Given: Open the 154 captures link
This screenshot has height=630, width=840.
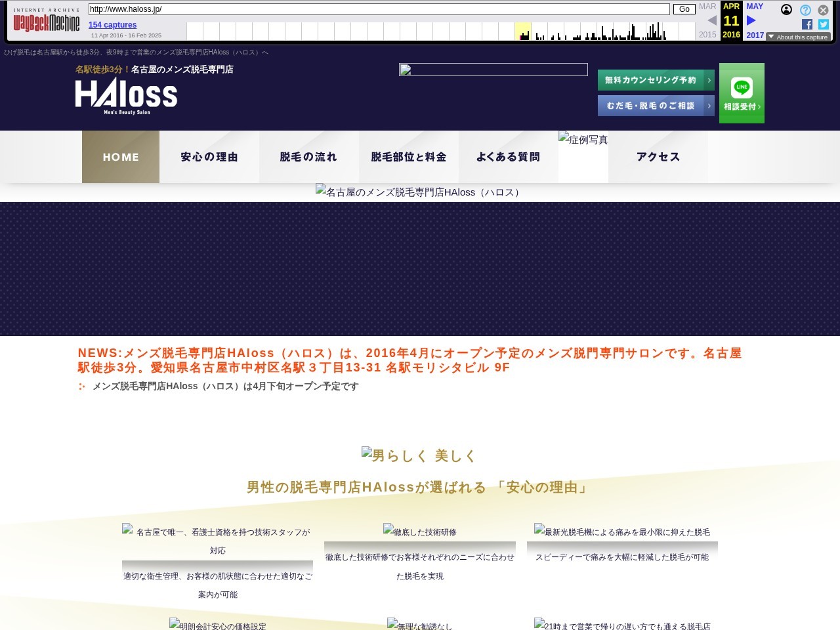Looking at the screenshot, I should pyautogui.click(x=113, y=25).
